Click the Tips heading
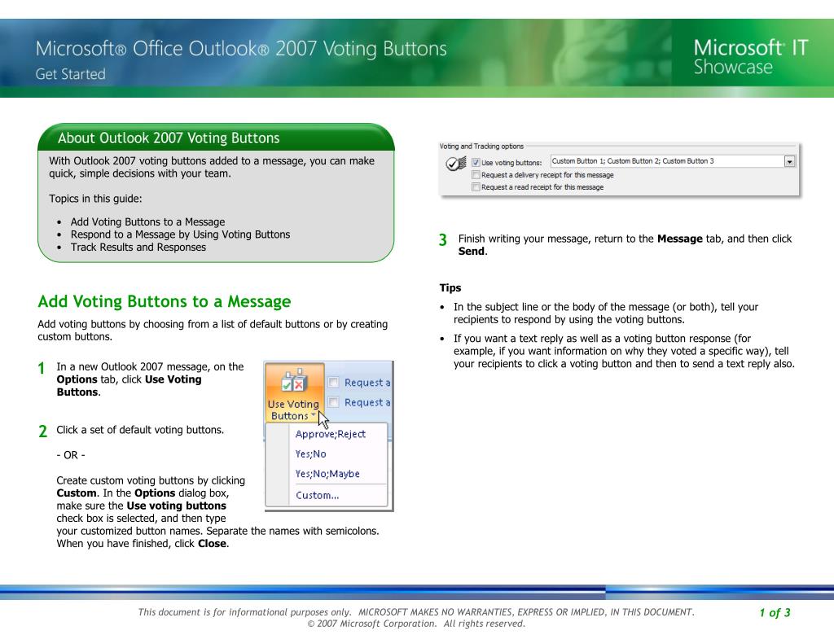 point(450,287)
